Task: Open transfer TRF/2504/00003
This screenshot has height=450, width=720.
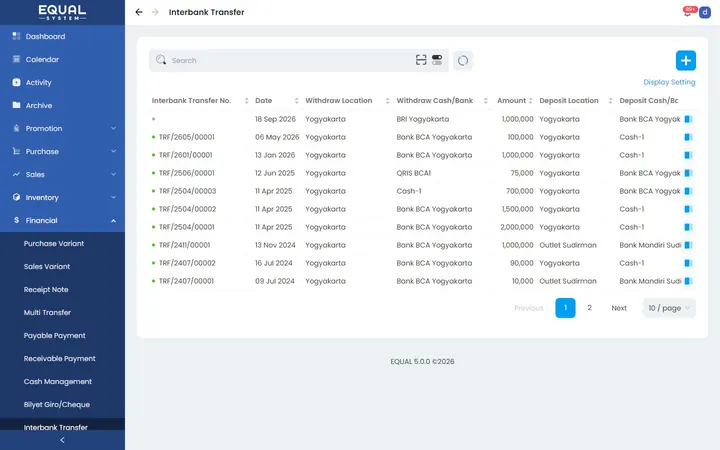Action: tap(187, 191)
